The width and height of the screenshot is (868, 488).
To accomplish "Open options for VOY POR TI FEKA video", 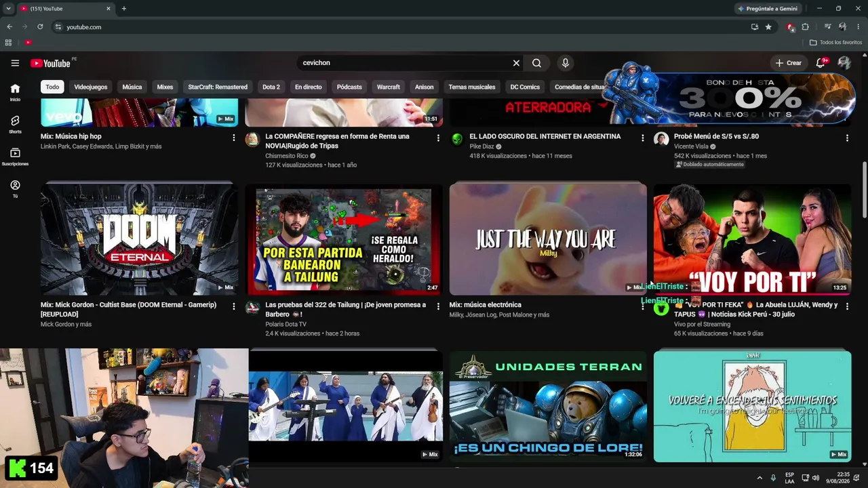I will pyautogui.click(x=847, y=306).
